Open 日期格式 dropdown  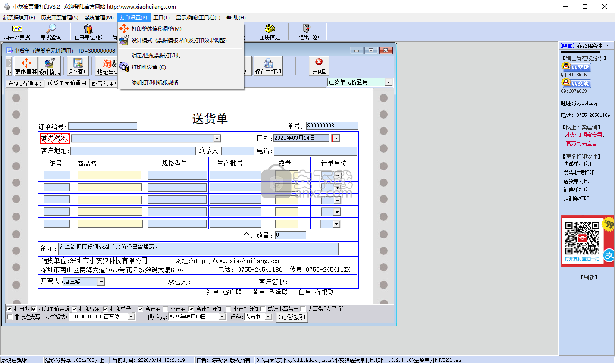(222, 317)
